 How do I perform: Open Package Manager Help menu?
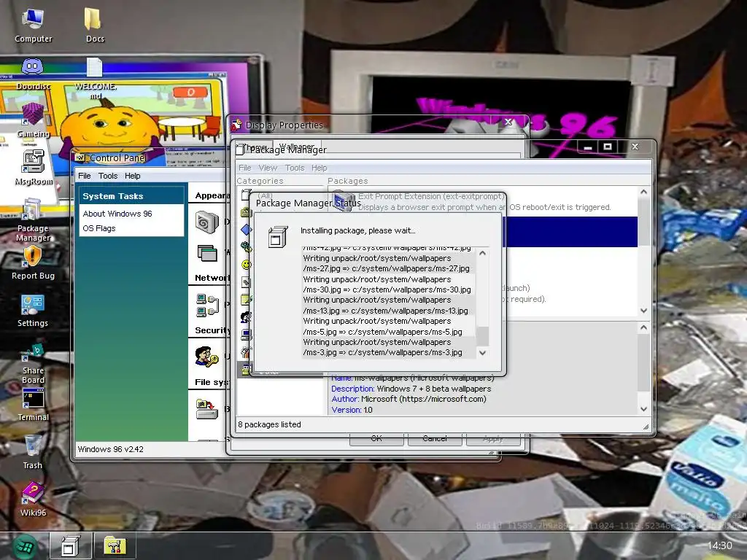coord(320,168)
